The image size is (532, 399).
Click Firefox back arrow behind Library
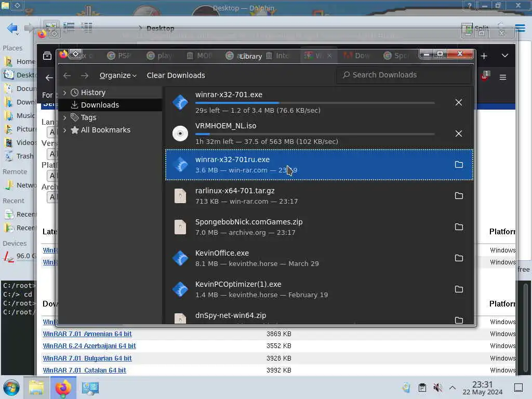point(49,78)
